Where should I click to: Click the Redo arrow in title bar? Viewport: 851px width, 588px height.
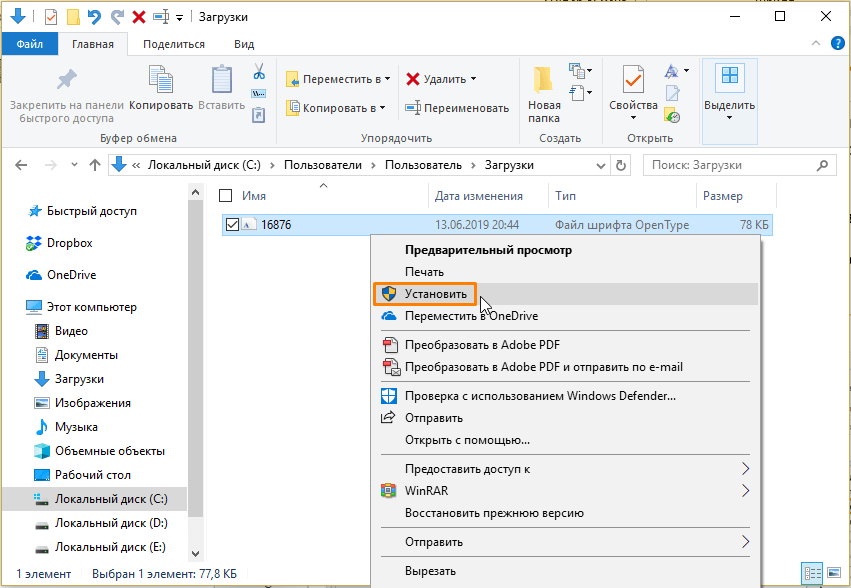click(x=117, y=17)
